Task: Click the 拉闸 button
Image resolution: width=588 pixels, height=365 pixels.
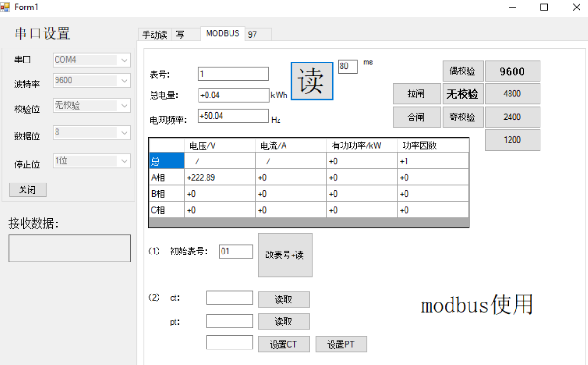Action: tap(416, 94)
